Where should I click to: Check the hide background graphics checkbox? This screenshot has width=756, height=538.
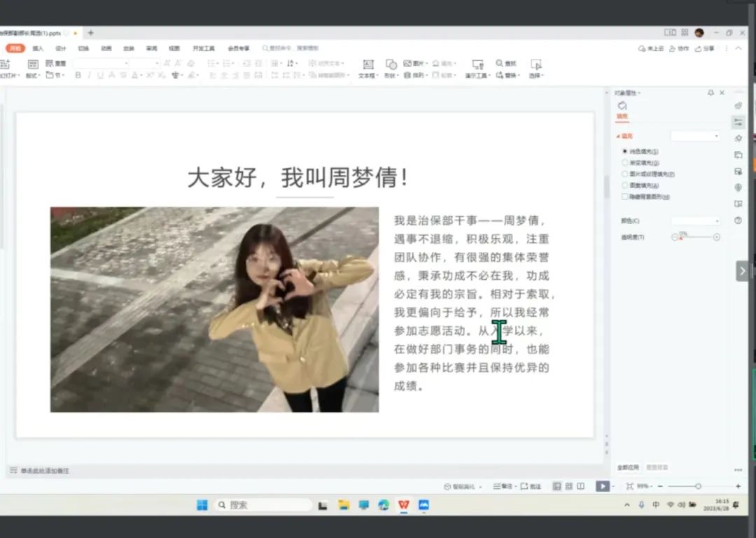625,197
